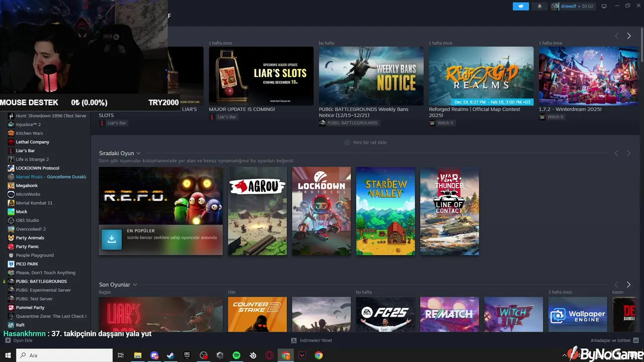This screenshot has width=644, height=362.
Task: Advance the Son Oyunlar shelf with the right arrow
Action: pos(628,285)
